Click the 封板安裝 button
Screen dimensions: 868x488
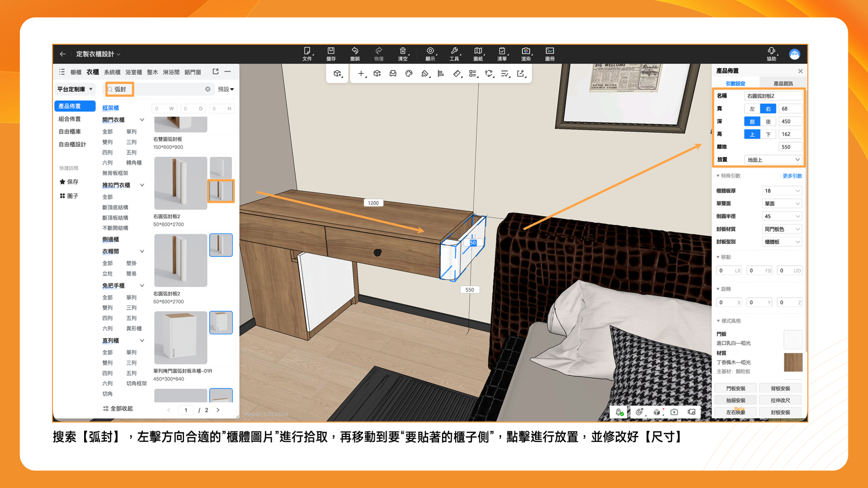tap(780, 412)
